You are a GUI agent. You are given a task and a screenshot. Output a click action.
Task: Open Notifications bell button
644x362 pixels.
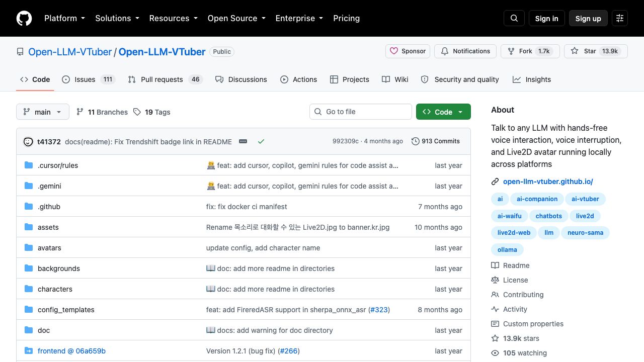coord(465,51)
